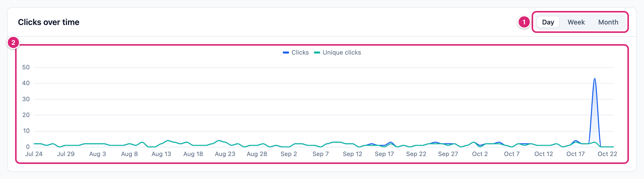644x179 pixels.
Task: Click the 'Sep 7' axis label
Action: coord(320,154)
